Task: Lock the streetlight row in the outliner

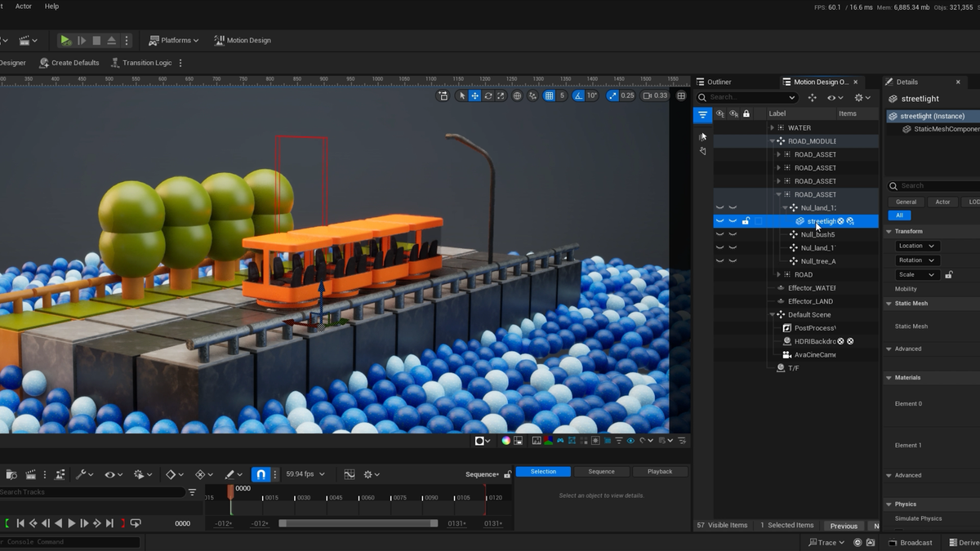Action: [x=746, y=220]
